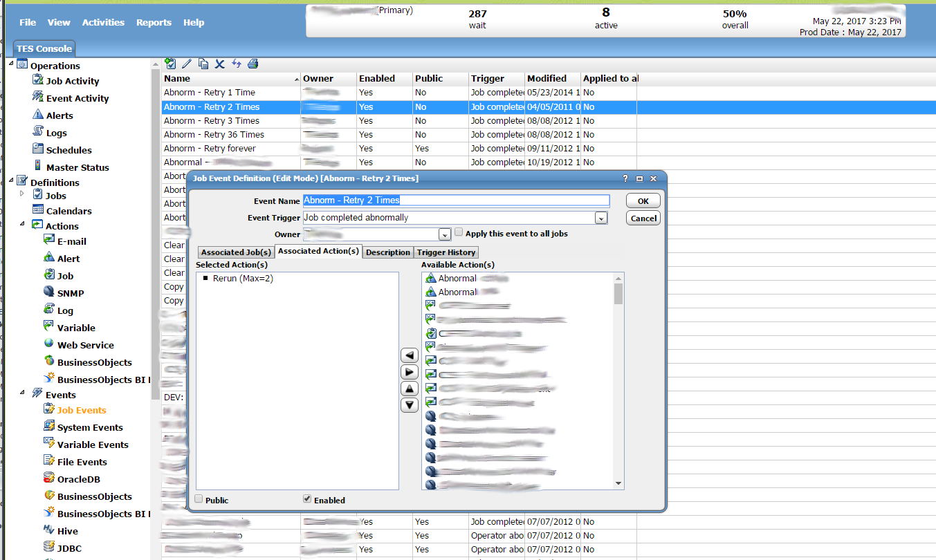Click the Event Name input field
936x560 pixels.
pyautogui.click(x=456, y=200)
